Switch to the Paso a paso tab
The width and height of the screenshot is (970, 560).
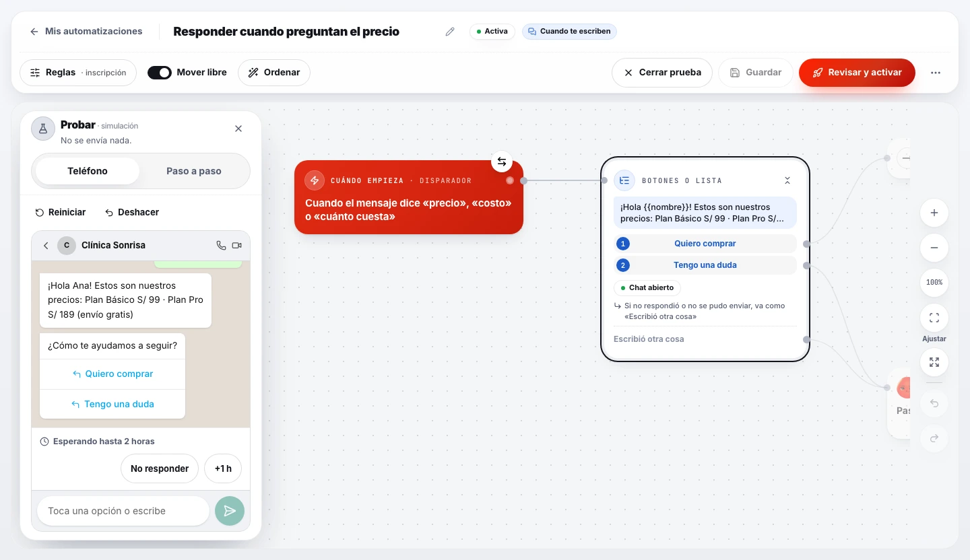click(x=194, y=171)
